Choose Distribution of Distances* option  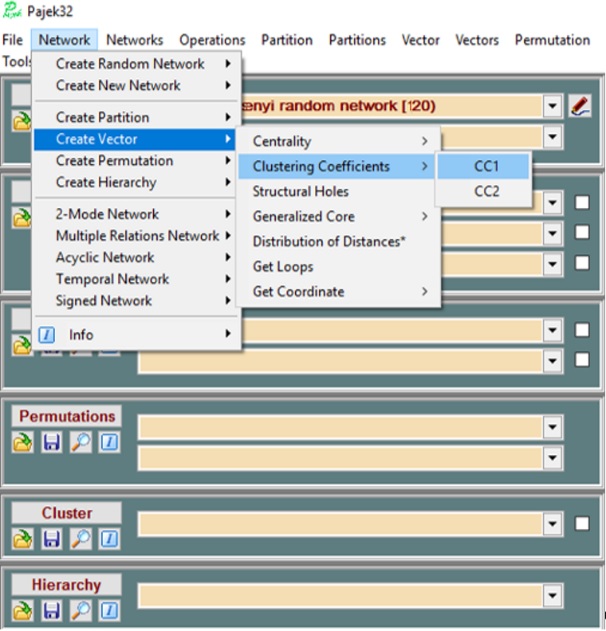coord(338,241)
